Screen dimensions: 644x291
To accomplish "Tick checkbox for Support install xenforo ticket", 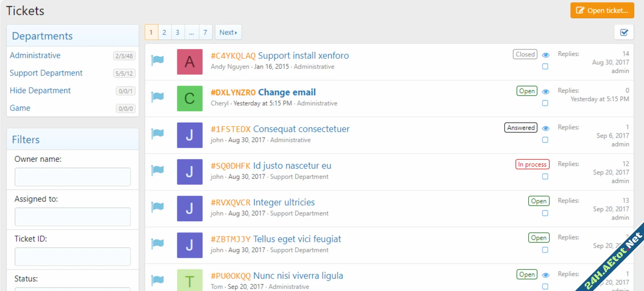I will pos(545,67).
